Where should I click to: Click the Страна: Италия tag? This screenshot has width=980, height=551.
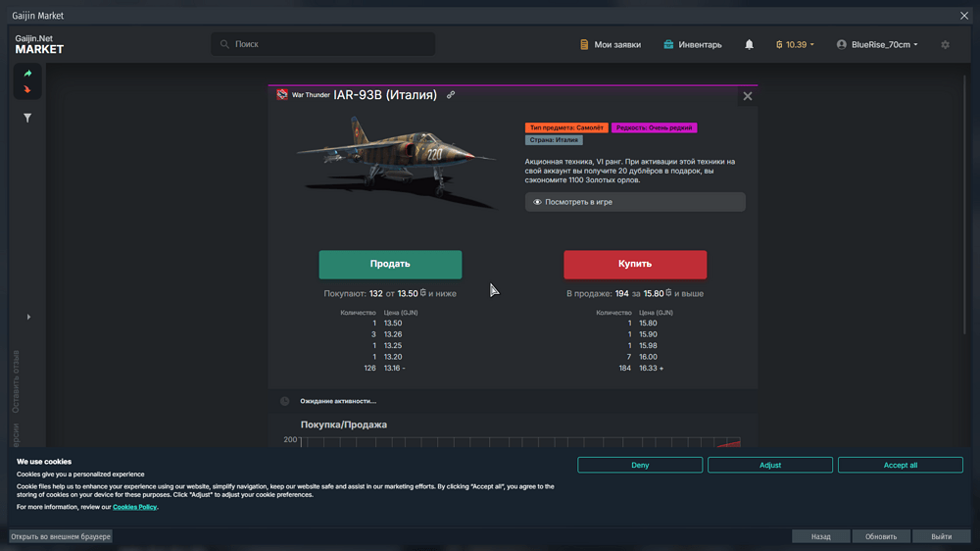[x=554, y=140]
